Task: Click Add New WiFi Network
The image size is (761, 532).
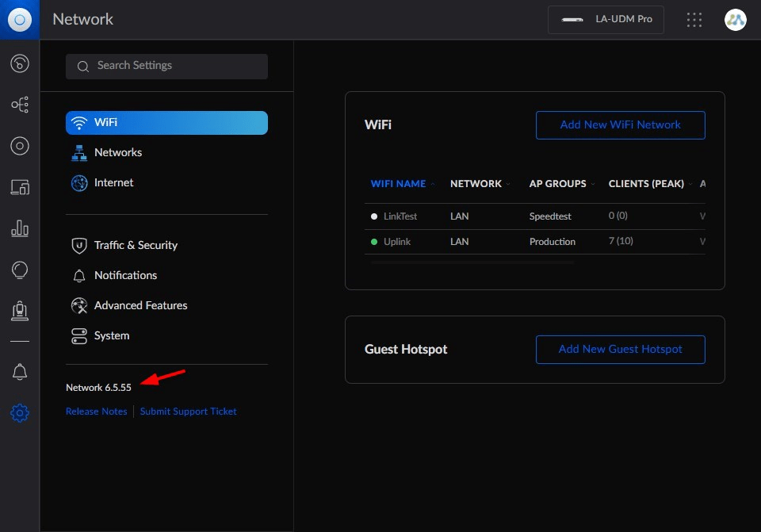Action: pos(621,124)
